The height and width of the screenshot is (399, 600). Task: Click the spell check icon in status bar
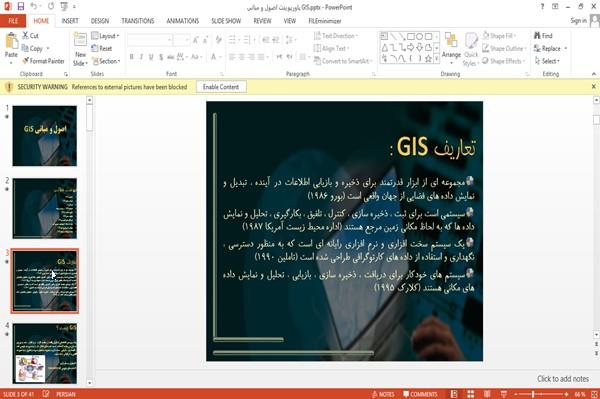(46, 394)
